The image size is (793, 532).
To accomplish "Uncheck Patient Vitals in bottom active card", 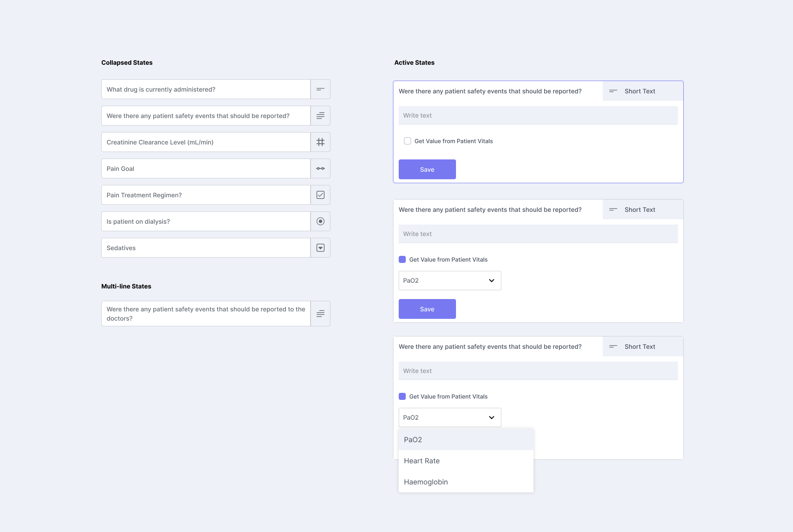I will coord(402,396).
